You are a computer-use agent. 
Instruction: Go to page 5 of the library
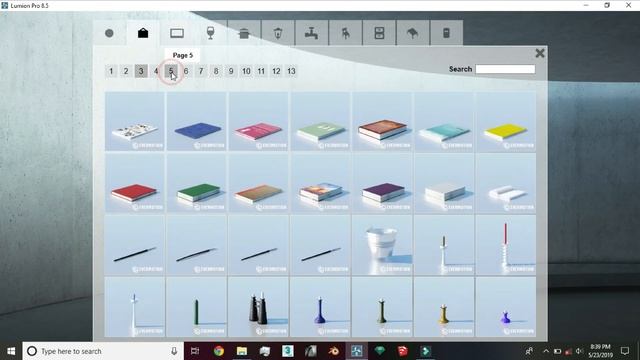click(171, 71)
